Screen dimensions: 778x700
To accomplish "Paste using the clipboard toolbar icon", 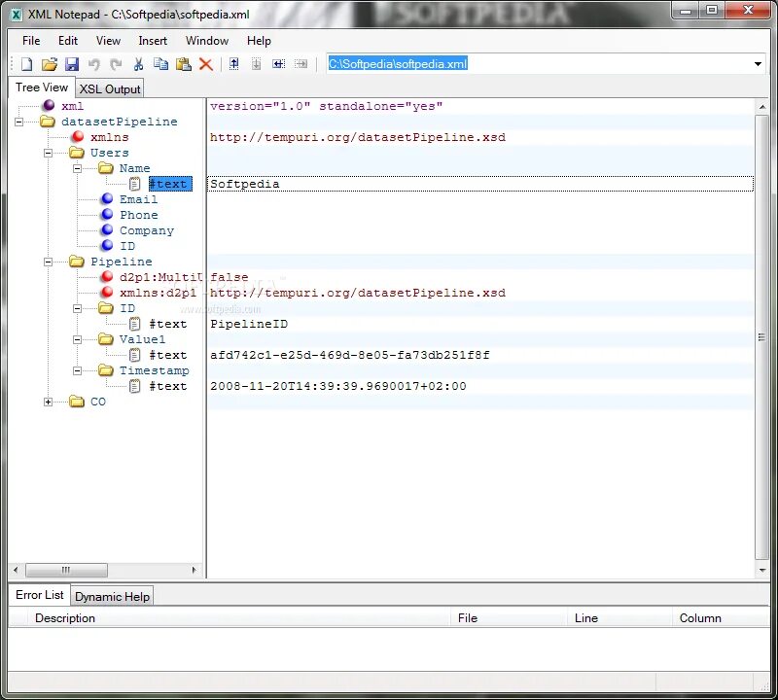I will (184, 64).
